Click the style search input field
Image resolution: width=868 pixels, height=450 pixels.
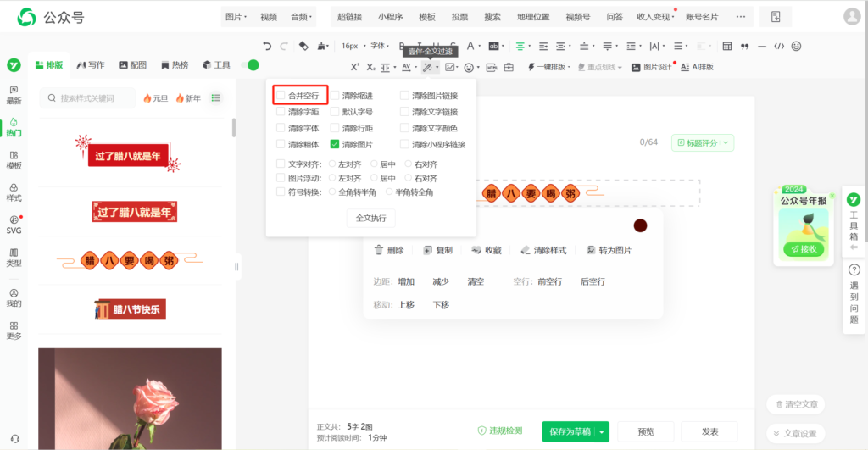[x=87, y=98]
